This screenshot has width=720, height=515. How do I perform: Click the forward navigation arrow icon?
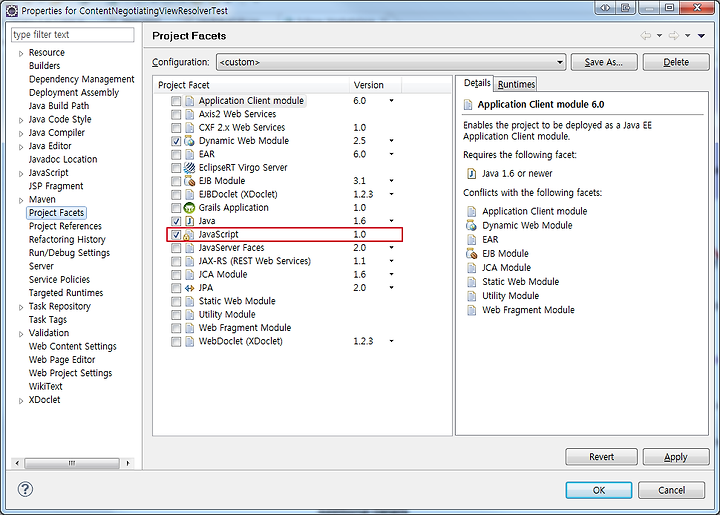[x=674, y=35]
